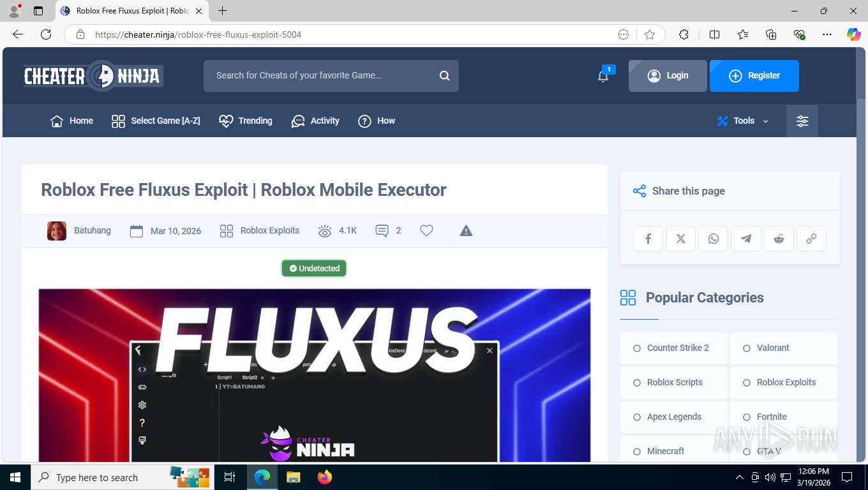This screenshot has height=490, width=868.
Task: Click the Login button
Action: 668,76
